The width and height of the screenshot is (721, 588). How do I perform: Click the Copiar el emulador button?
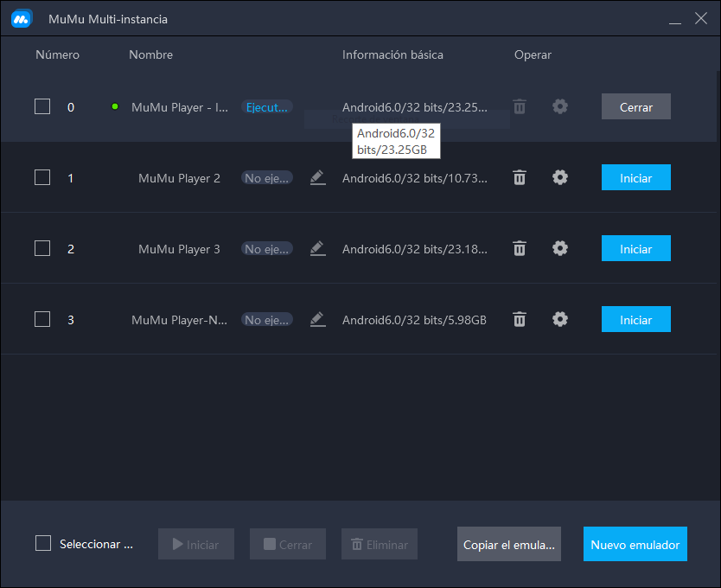click(508, 545)
